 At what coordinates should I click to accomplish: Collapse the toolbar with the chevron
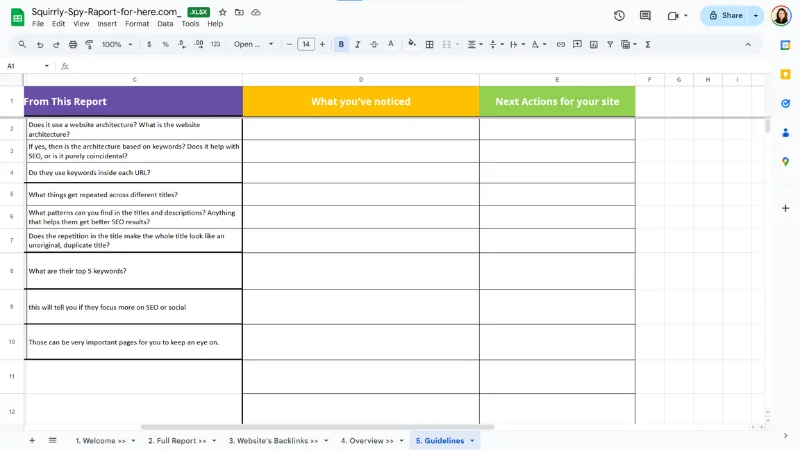coord(748,44)
